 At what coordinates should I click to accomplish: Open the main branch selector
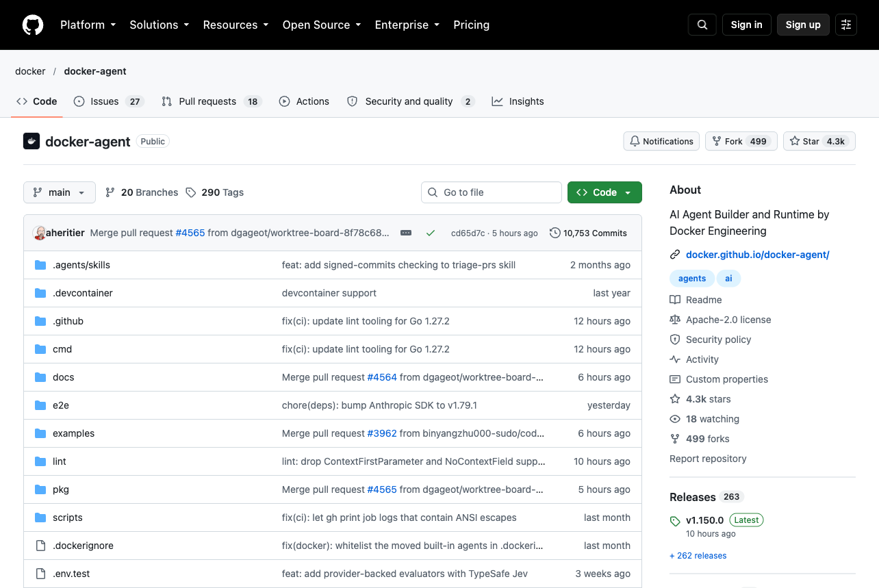60,192
